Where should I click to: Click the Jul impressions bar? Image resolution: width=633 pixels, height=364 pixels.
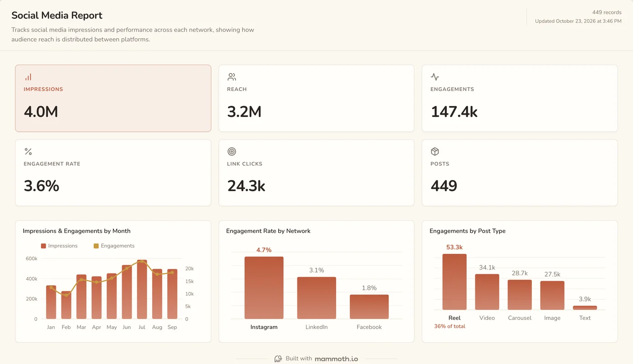142,289
